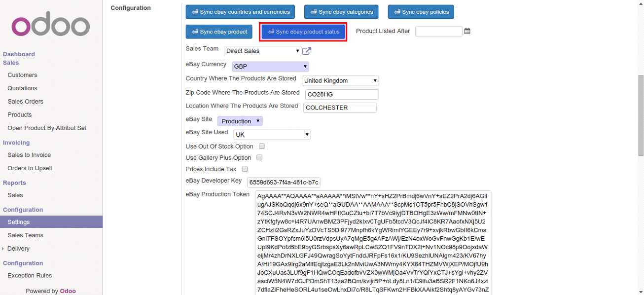The width and height of the screenshot is (644, 295).
Task: Open Quotations menu item
Action: [x=22, y=88]
